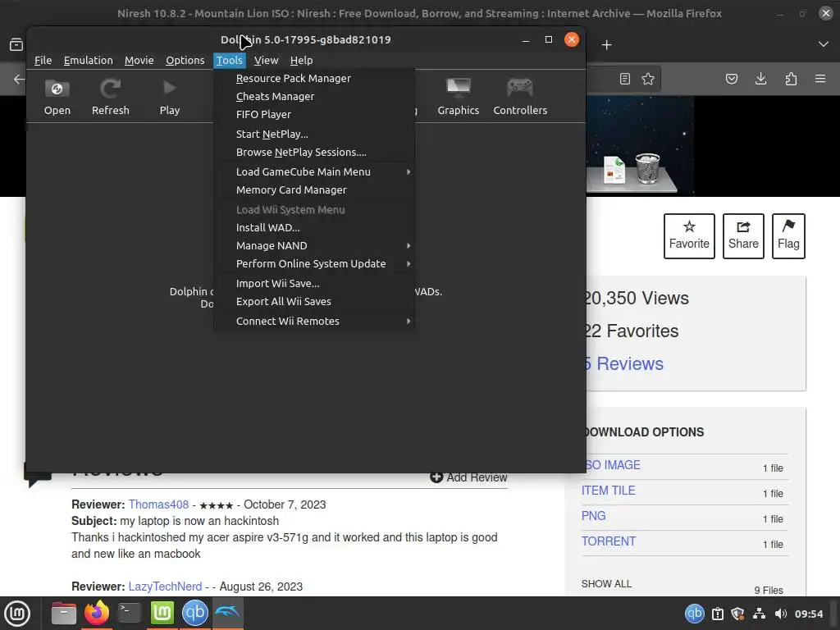Open the volume control tray icon

[781, 614]
